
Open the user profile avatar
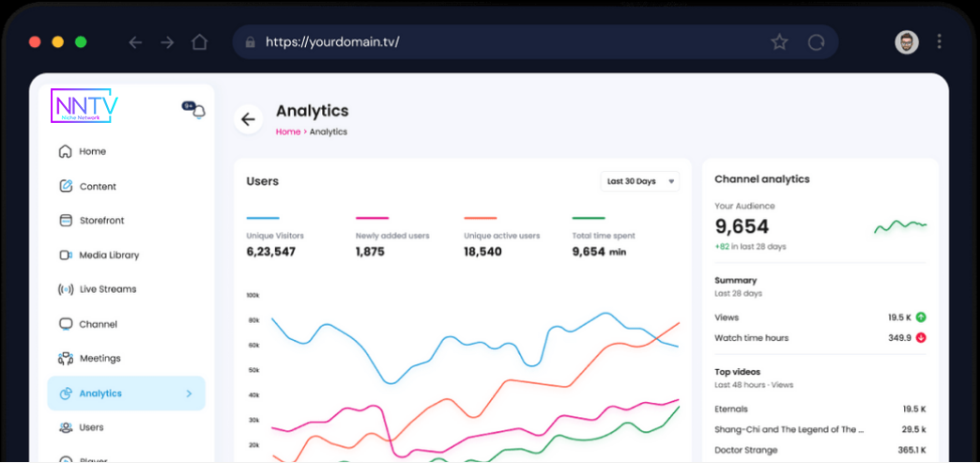coord(906,42)
